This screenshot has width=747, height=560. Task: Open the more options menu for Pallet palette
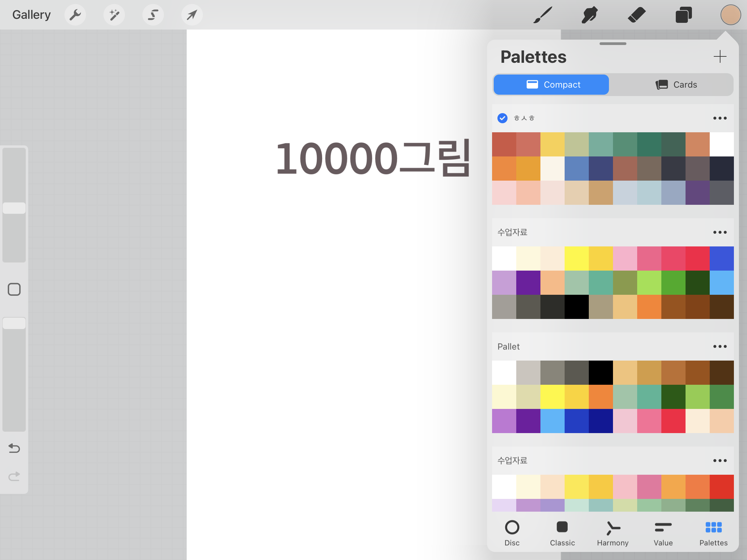720,346
